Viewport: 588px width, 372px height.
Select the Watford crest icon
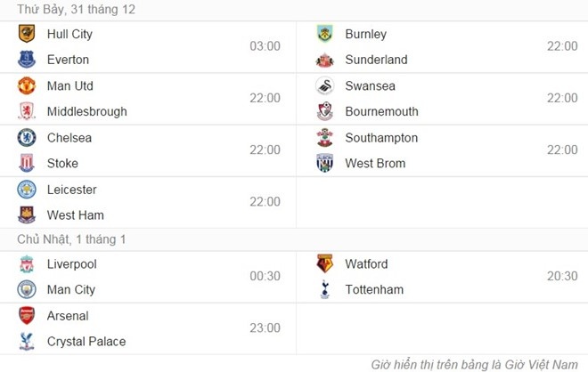click(325, 264)
